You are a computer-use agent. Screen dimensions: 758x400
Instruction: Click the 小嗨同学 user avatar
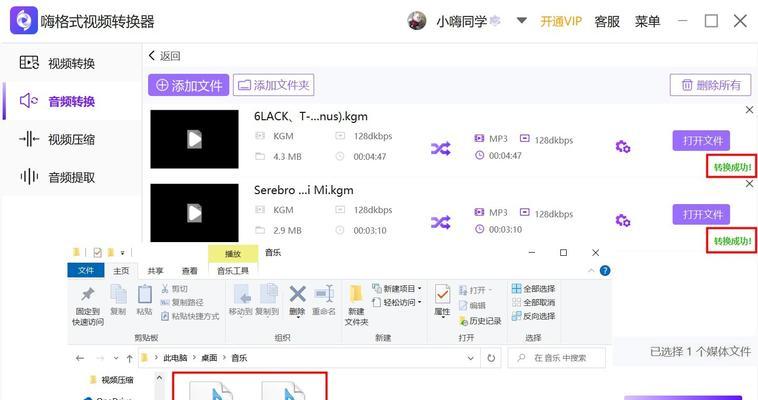click(417, 21)
